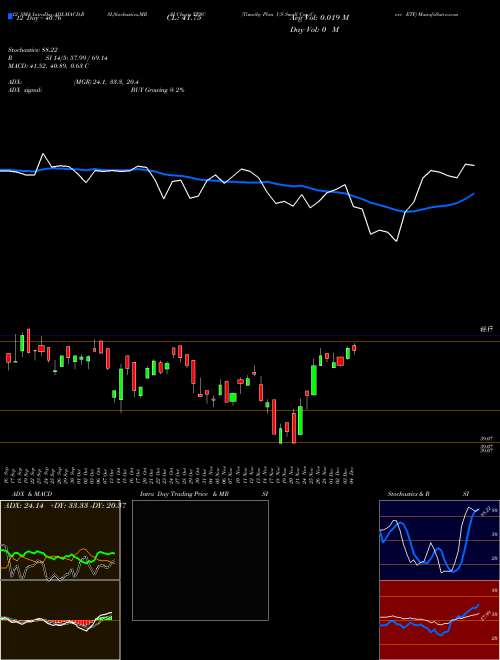Screen dimensions: 500x660
Task: Click the 'MACD: 41.52, 40.89, 0.63 C' line
Action: (48, 66)
